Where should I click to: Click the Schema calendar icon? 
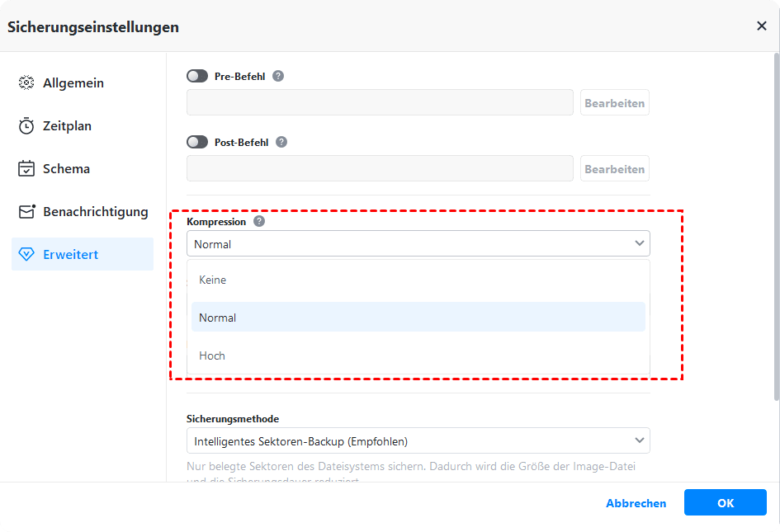click(x=26, y=169)
